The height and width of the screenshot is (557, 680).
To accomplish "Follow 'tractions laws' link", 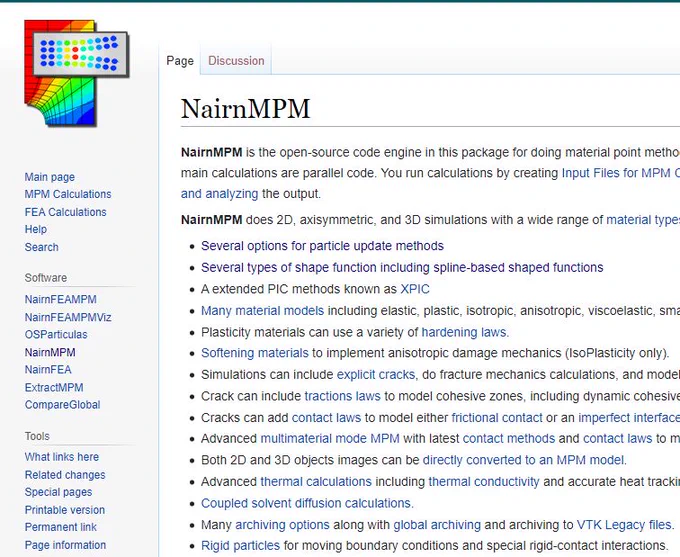I will click(x=342, y=396).
